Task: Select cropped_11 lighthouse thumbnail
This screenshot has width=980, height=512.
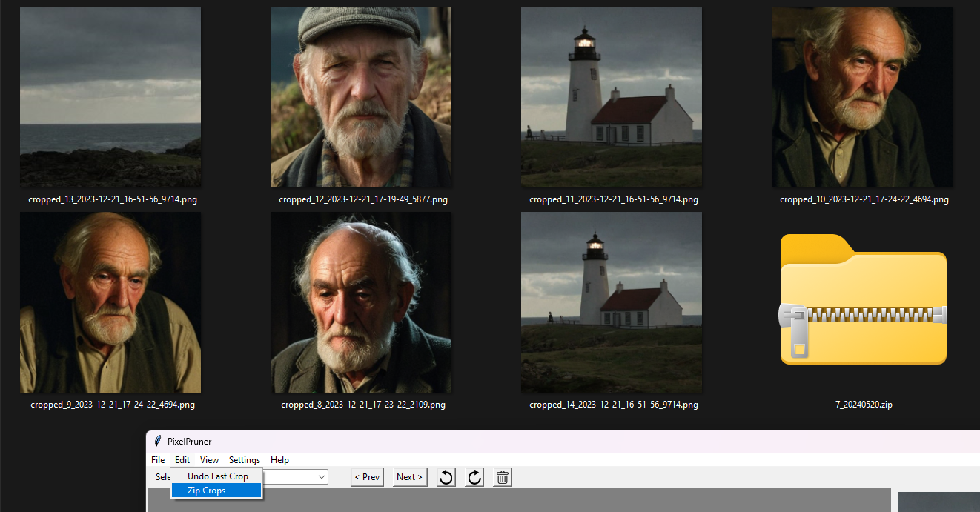Action: 612,97
